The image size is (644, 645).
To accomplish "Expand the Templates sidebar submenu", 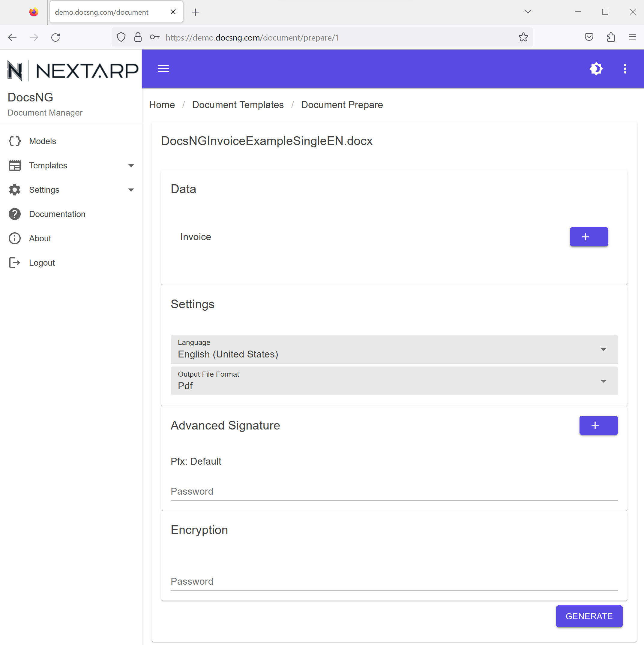I will coord(131,165).
